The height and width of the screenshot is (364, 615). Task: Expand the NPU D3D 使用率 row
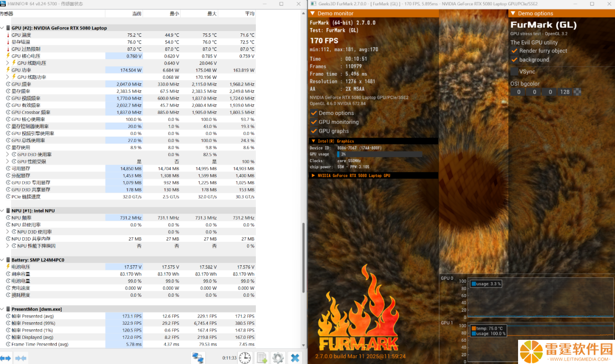pos(8,232)
